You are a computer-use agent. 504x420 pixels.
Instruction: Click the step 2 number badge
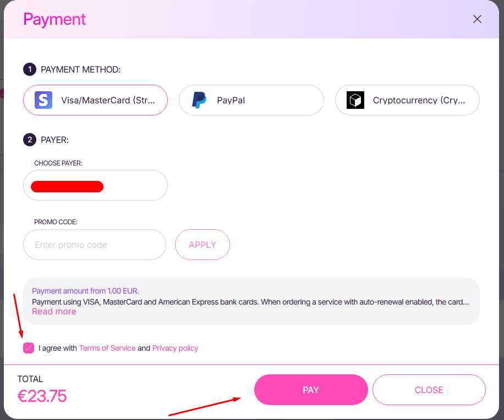tap(30, 140)
